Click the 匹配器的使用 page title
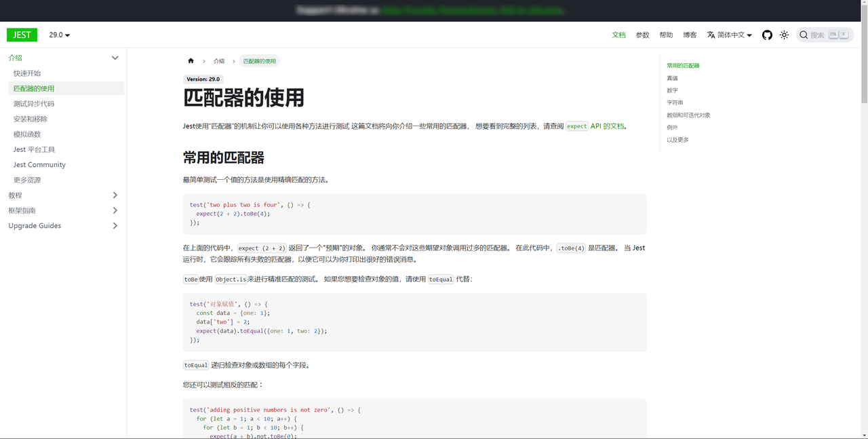868x439 pixels. 243,98
